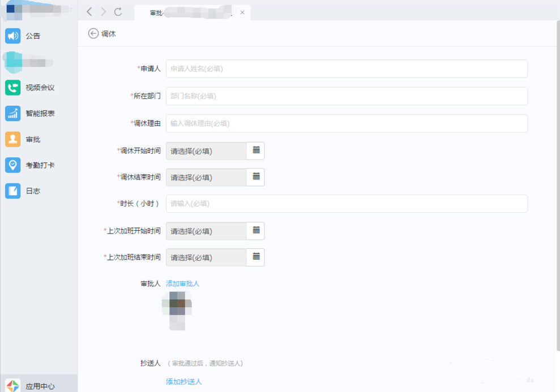Open calendar for 上次加班开始时间
Viewport: 560px width, 392px height.
(256, 231)
